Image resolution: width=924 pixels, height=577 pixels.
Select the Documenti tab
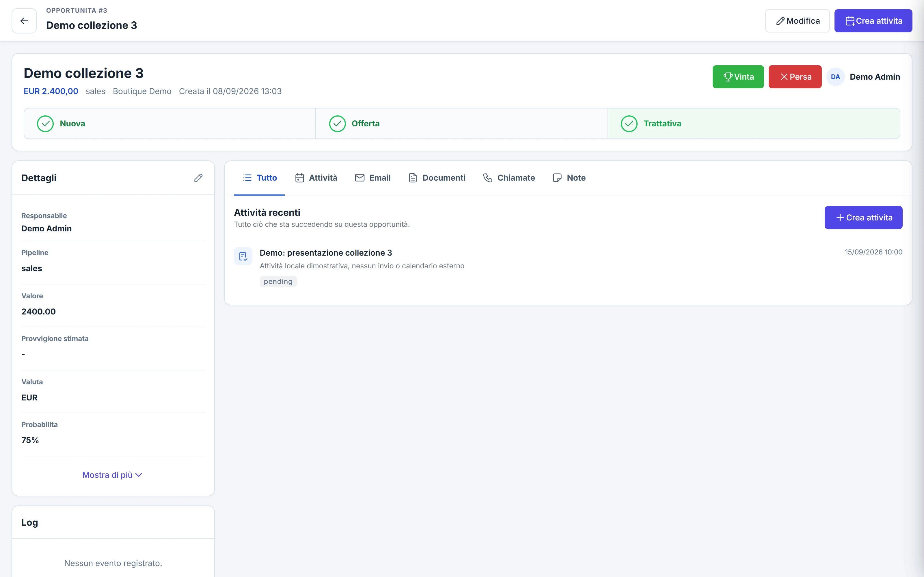click(x=437, y=178)
